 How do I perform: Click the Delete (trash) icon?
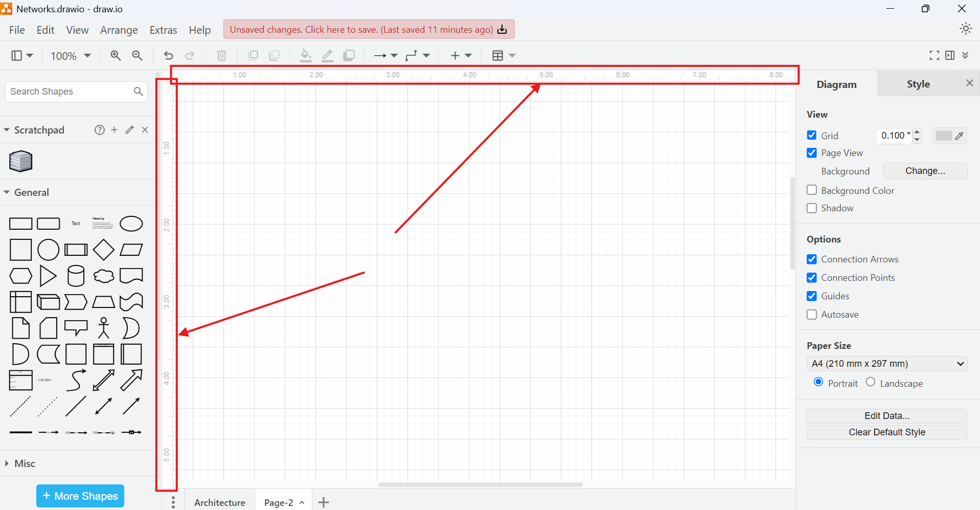(x=221, y=55)
